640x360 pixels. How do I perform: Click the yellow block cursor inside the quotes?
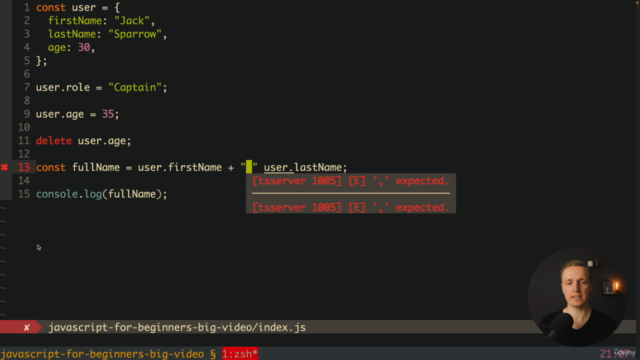[249, 167]
